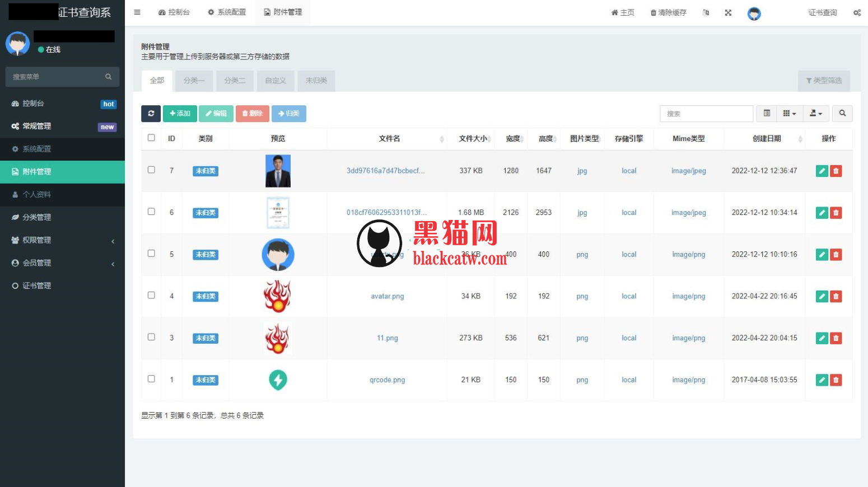Expand the 权限管理 sidebar menu
The height and width of the screenshot is (487, 868).
pyautogui.click(x=62, y=240)
